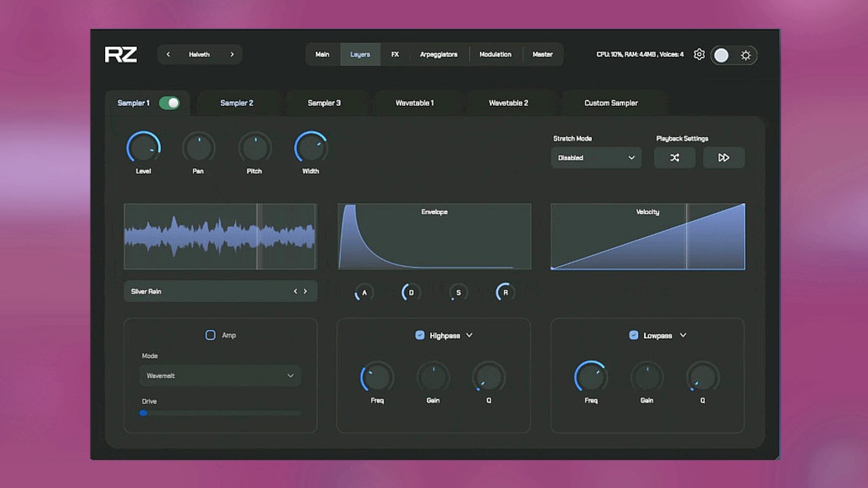The height and width of the screenshot is (488, 868).
Task: Enable the Amp checkbox
Action: [x=210, y=335]
